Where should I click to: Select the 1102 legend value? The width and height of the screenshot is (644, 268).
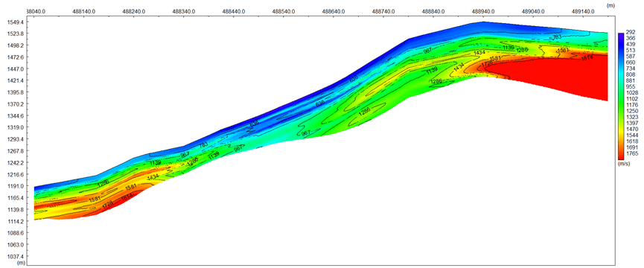pyautogui.click(x=632, y=99)
